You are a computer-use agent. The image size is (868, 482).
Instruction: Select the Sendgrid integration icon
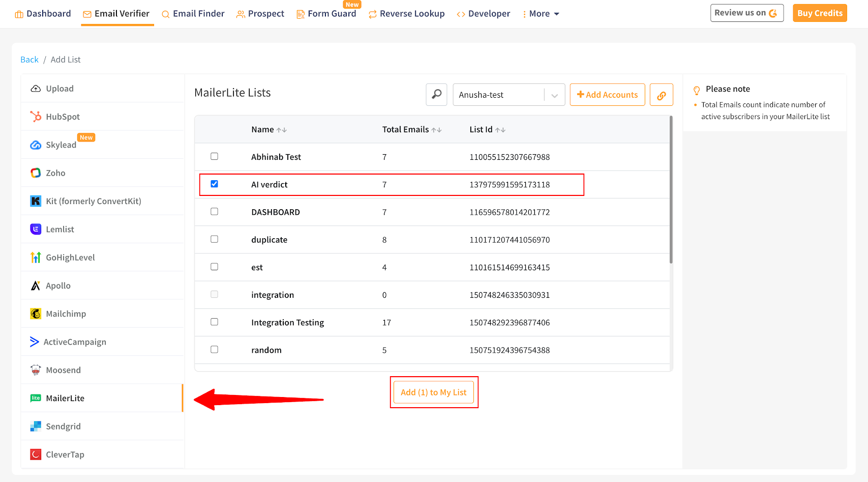[x=36, y=427]
